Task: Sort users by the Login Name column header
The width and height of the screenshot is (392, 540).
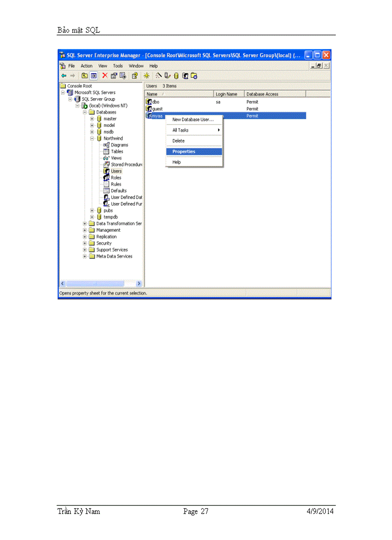Action: (227, 94)
